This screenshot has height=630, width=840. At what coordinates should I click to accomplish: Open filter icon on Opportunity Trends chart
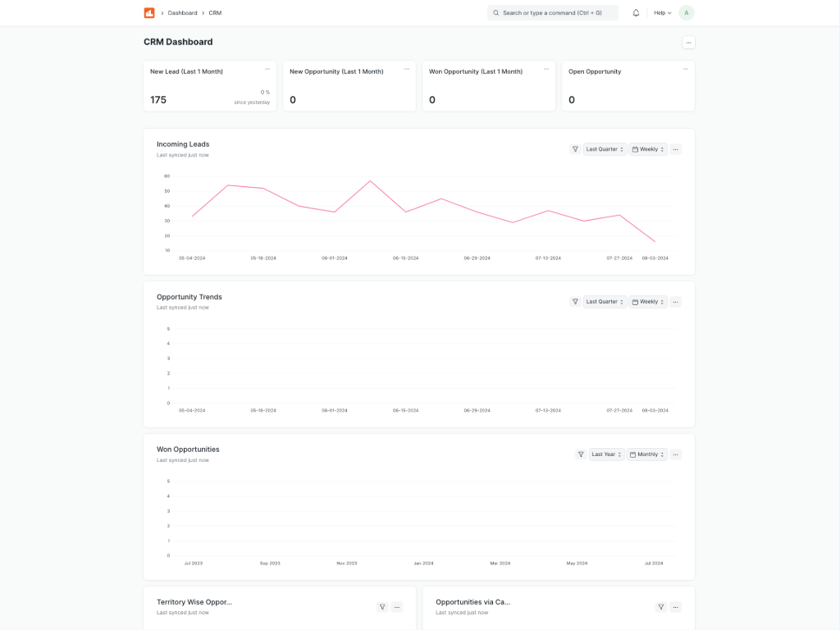click(575, 302)
